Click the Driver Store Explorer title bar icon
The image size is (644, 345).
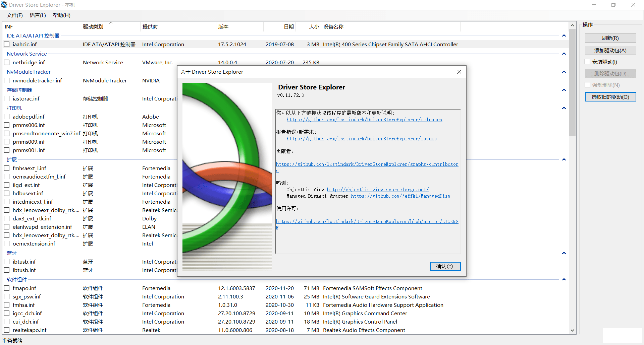pyautogui.click(x=4, y=5)
